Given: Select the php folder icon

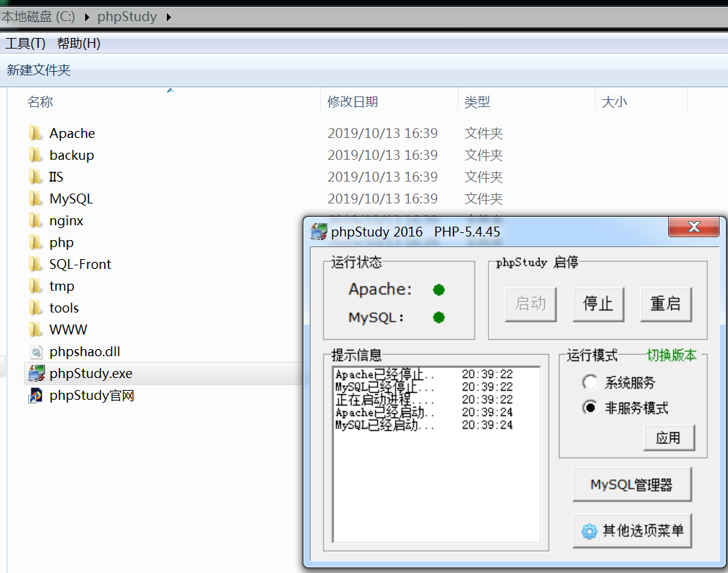Looking at the screenshot, I should [x=35, y=242].
